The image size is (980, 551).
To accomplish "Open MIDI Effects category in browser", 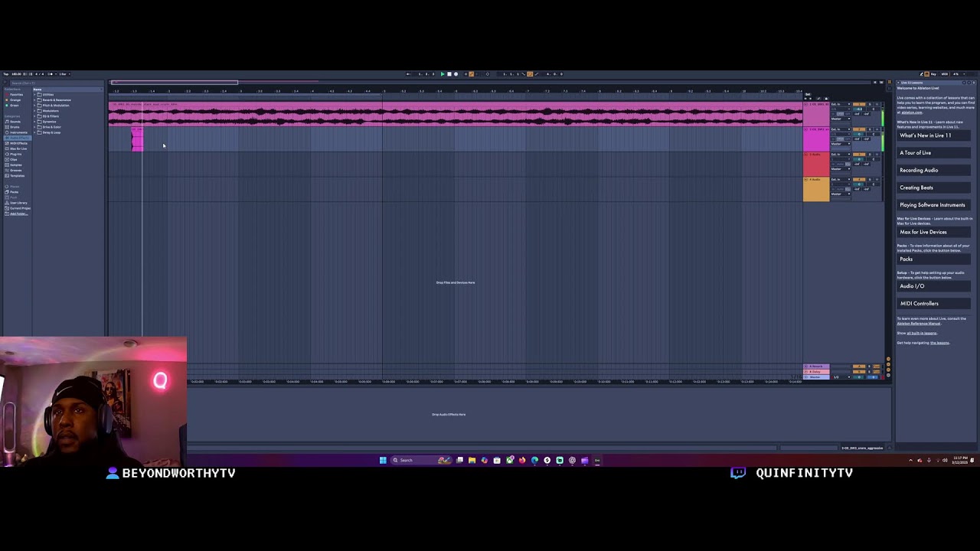I will 18,143.
